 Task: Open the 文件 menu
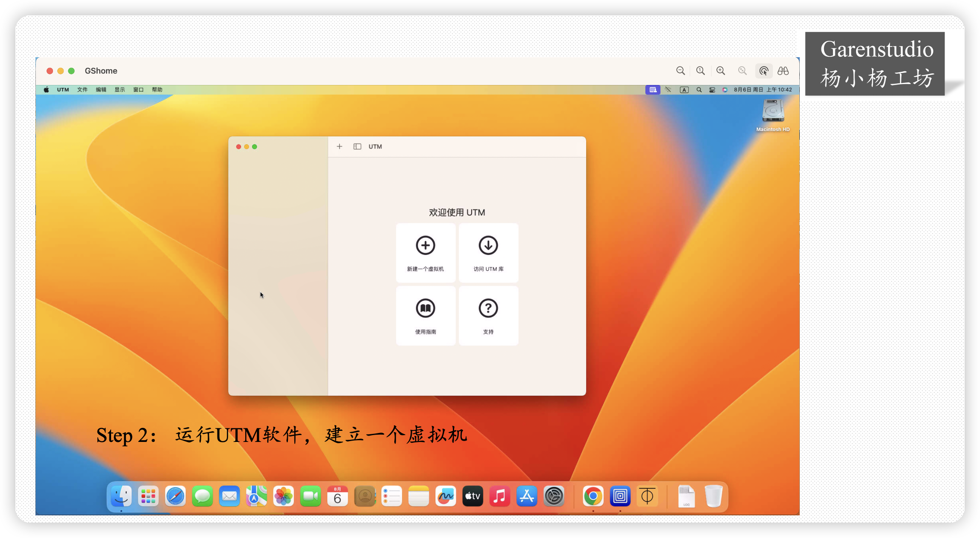82,90
